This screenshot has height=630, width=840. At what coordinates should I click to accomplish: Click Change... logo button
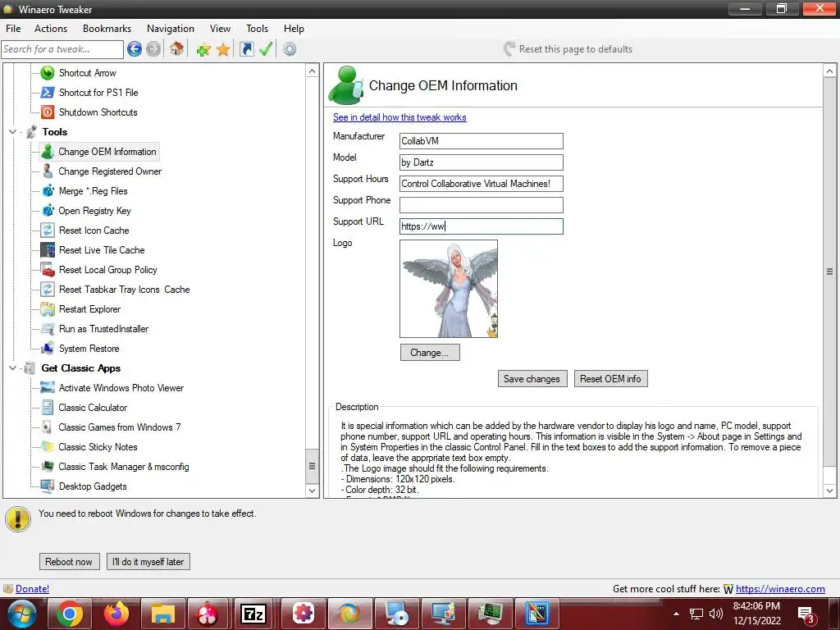[x=430, y=353]
